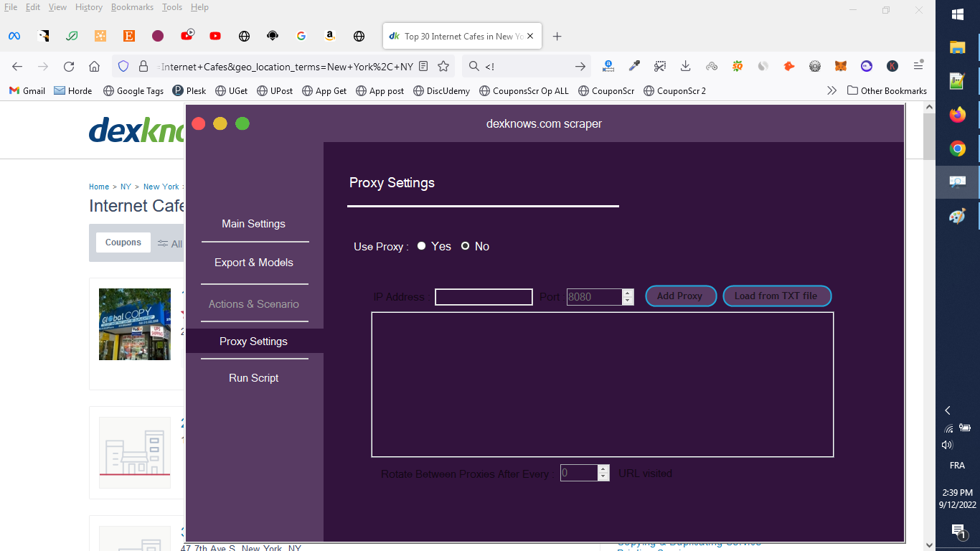980x551 pixels.
Task: Open the Gmail bookmark
Action: (27, 90)
